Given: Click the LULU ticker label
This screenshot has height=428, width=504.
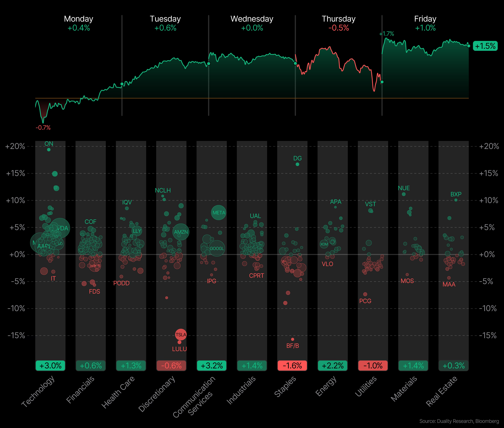Looking at the screenshot, I should (x=179, y=349).
